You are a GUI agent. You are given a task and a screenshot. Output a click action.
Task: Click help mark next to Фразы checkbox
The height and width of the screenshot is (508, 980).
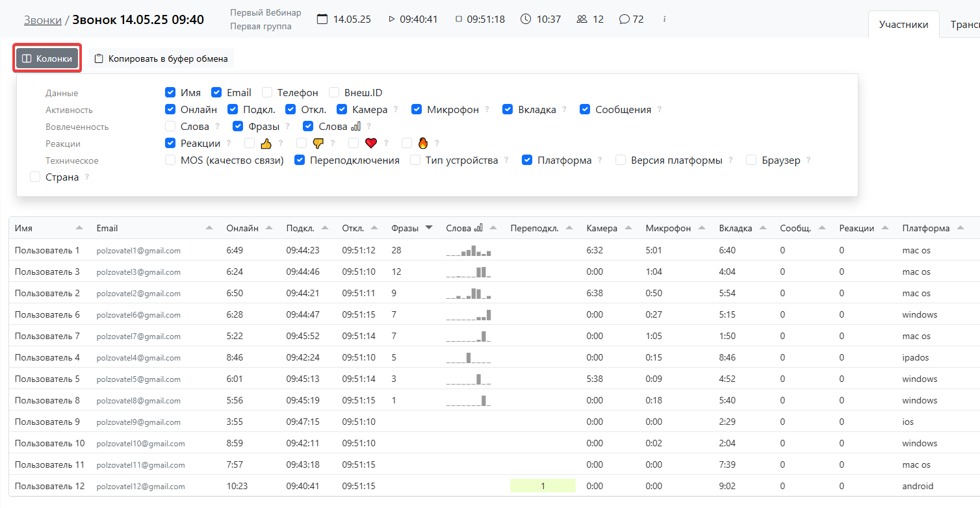[287, 127]
